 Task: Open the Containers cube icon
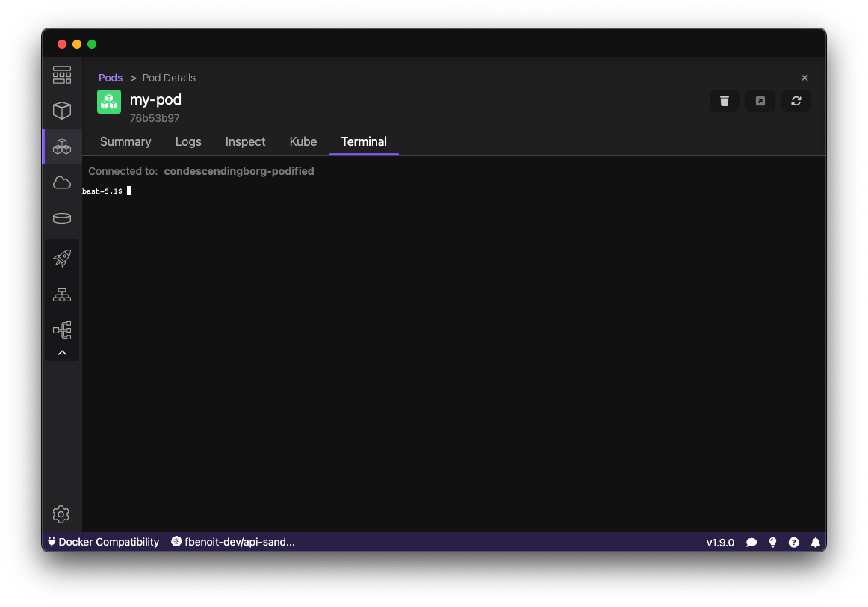tap(62, 111)
